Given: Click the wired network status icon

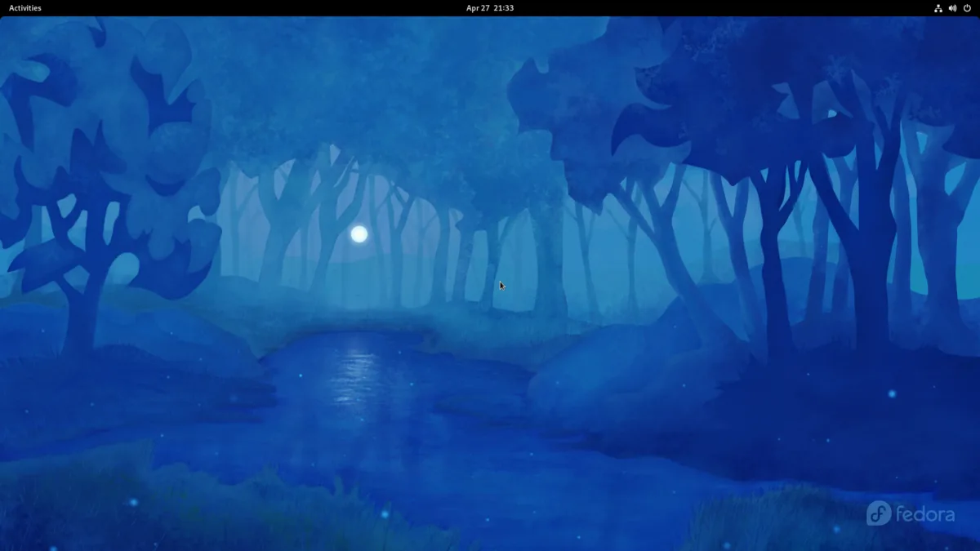Looking at the screenshot, I should coord(938,8).
